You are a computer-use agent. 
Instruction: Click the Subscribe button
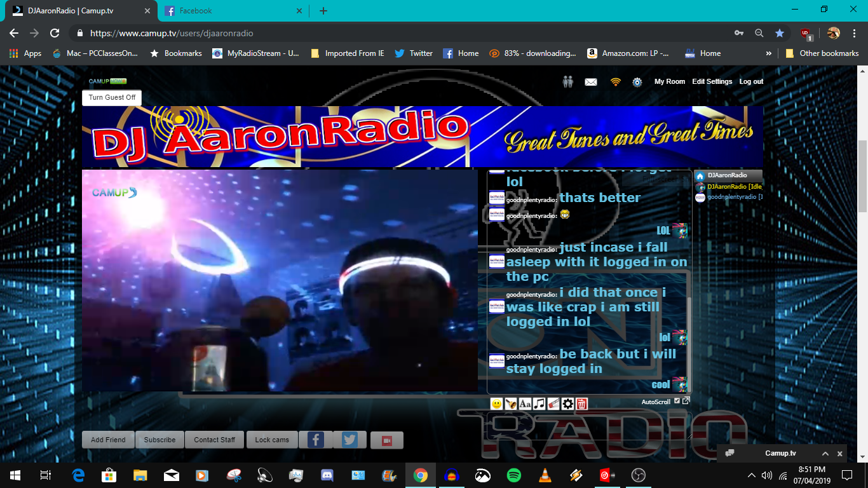(159, 439)
